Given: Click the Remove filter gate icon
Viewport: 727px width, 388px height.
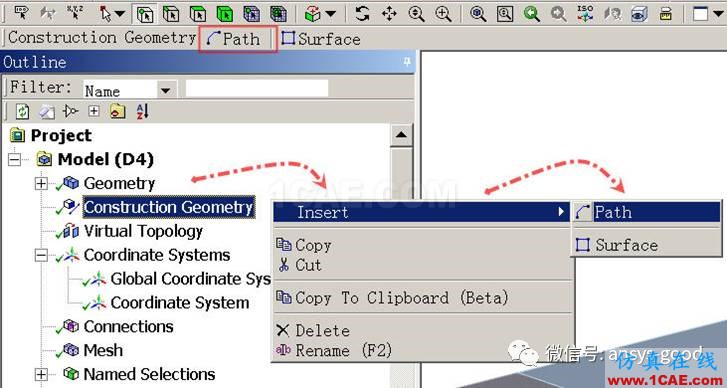Looking at the screenshot, I should tap(70, 111).
